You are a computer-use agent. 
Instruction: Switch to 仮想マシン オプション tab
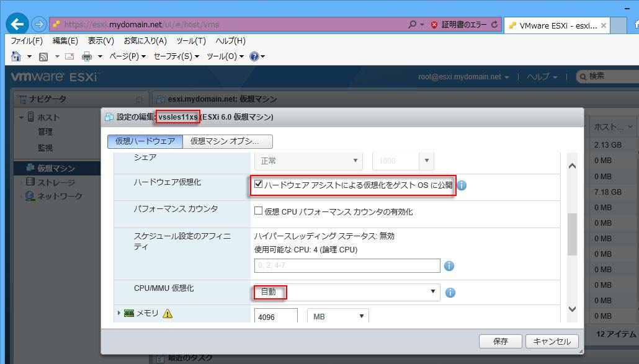coord(228,141)
